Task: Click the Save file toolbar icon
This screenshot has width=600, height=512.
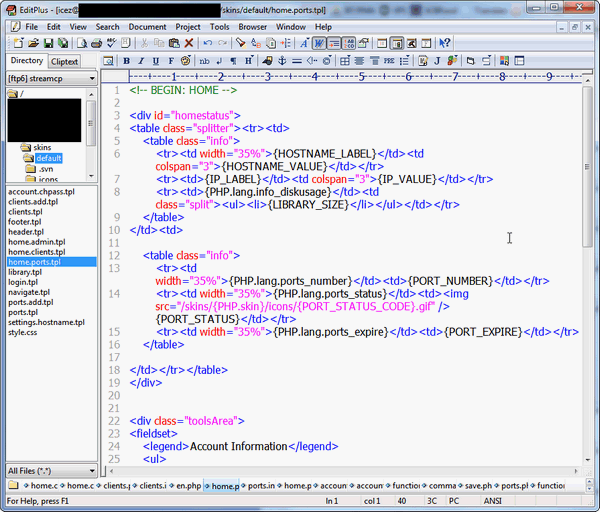Action: 48,43
